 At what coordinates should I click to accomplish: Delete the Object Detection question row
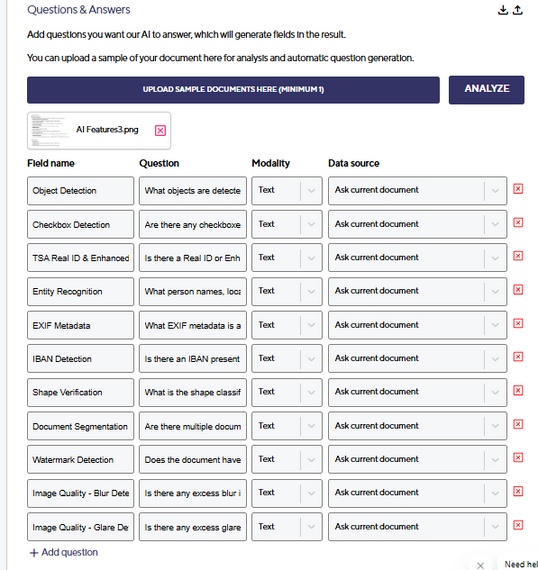pos(518,189)
